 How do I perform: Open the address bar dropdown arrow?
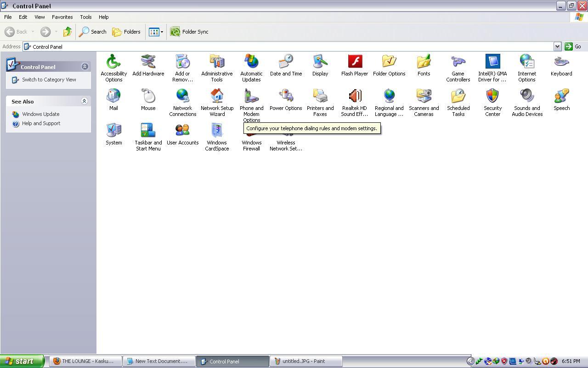[557, 46]
